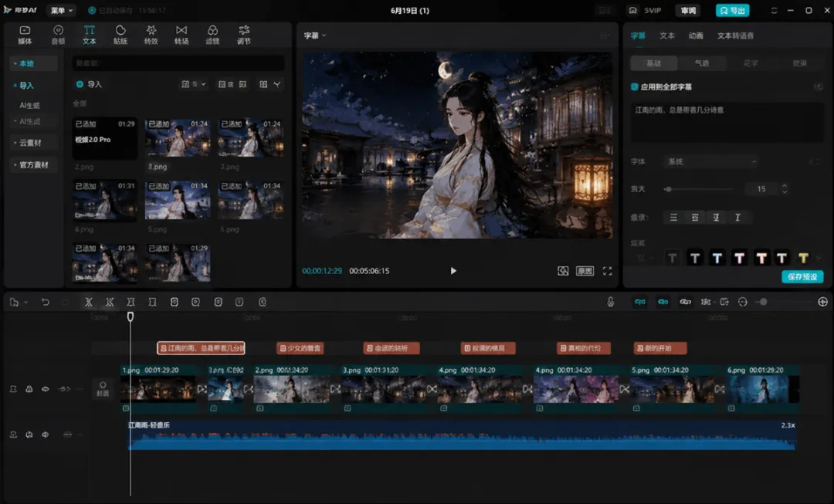Open the 贴纸 stickers panel
Screen dimensions: 834x504
[120, 35]
